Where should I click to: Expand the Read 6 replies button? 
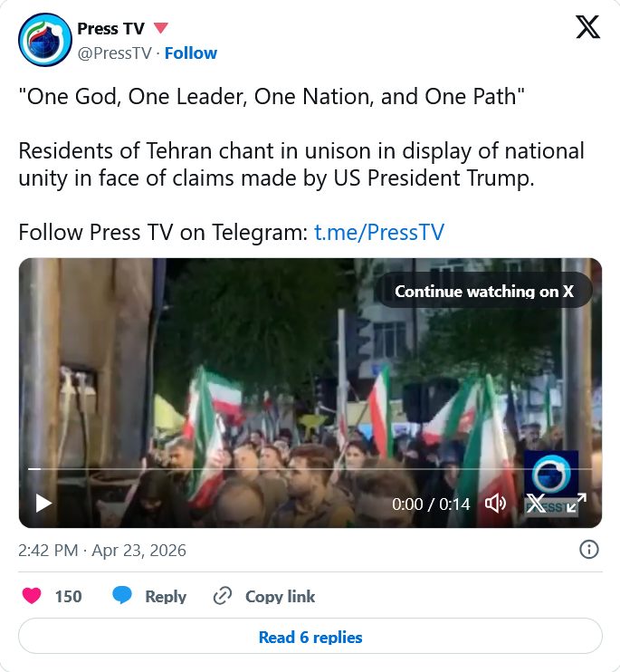tap(310, 637)
